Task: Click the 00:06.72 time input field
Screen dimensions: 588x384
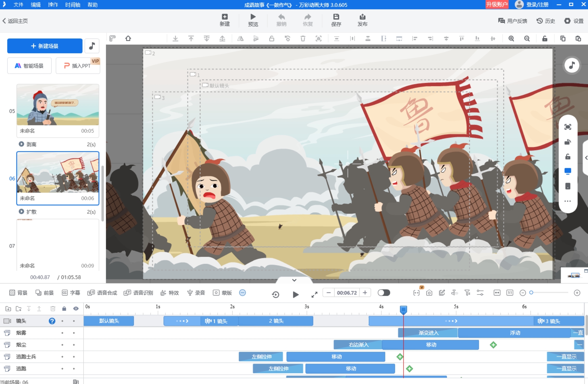Action: [346, 293]
